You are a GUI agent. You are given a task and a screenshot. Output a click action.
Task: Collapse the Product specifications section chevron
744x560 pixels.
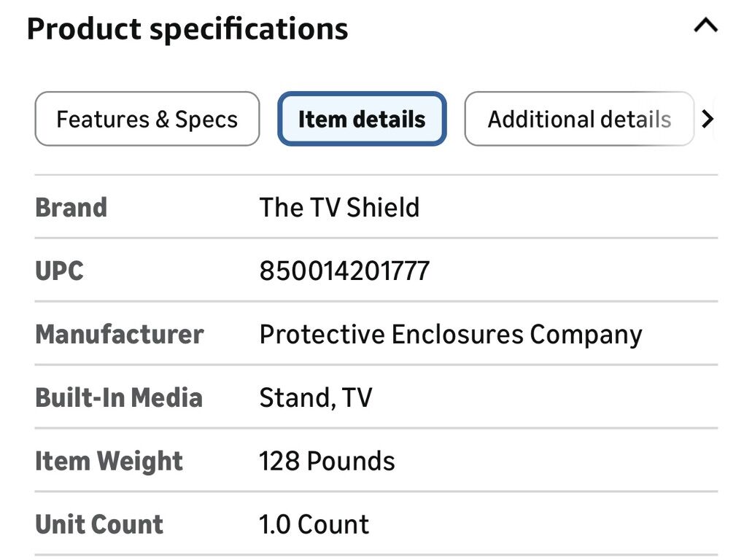pos(705,27)
